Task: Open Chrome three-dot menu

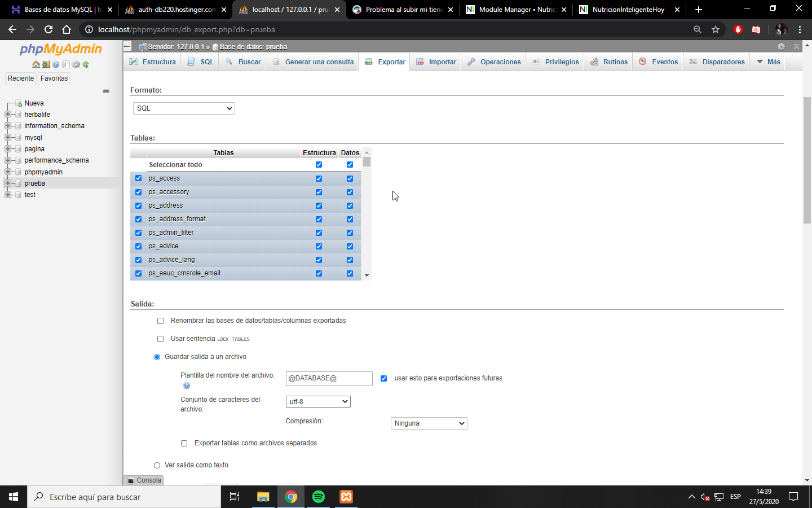Action: 800,29
